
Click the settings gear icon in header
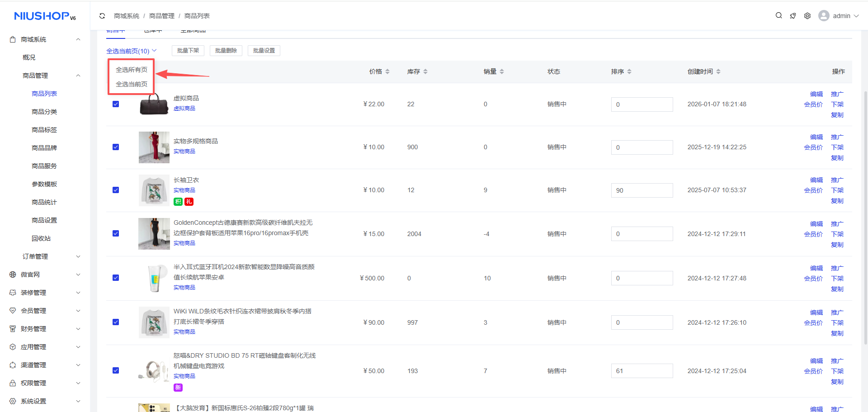pyautogui.click(x=807, y=16)
